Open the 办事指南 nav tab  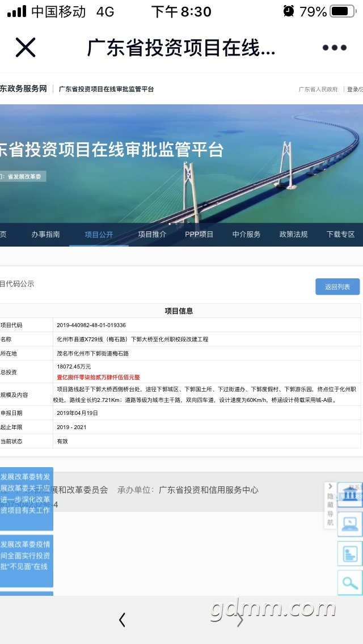pyautogui.click(x=45, y=235)
